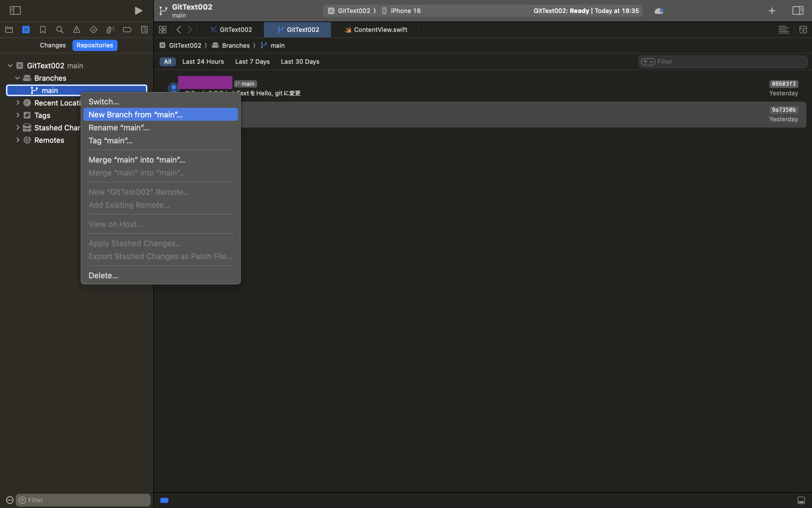The width and height of the screenshot is (812, 508).
Task: Choose Switch… from the context menu
Action: coord(160,102)
